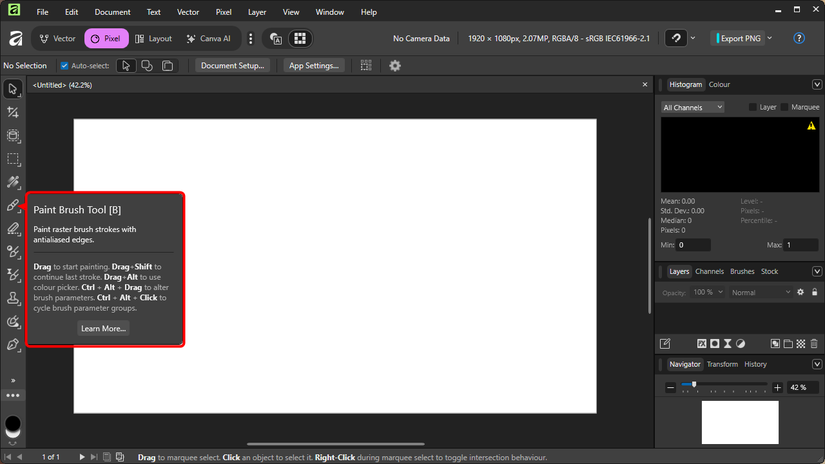825x464 pixels.
Task: Expand the hidden tools double chevron
Action: (13, 380)
